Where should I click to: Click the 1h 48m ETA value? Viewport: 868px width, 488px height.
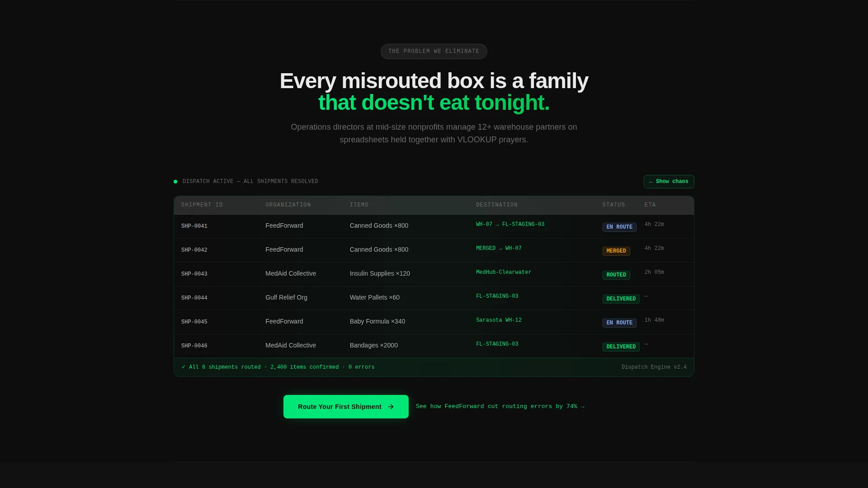point(654,320)
